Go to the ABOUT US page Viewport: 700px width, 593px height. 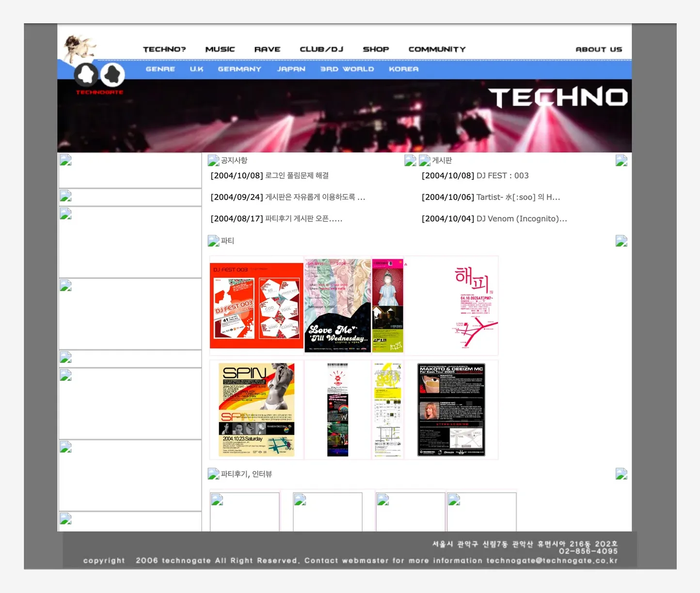[x=599, y=49]
